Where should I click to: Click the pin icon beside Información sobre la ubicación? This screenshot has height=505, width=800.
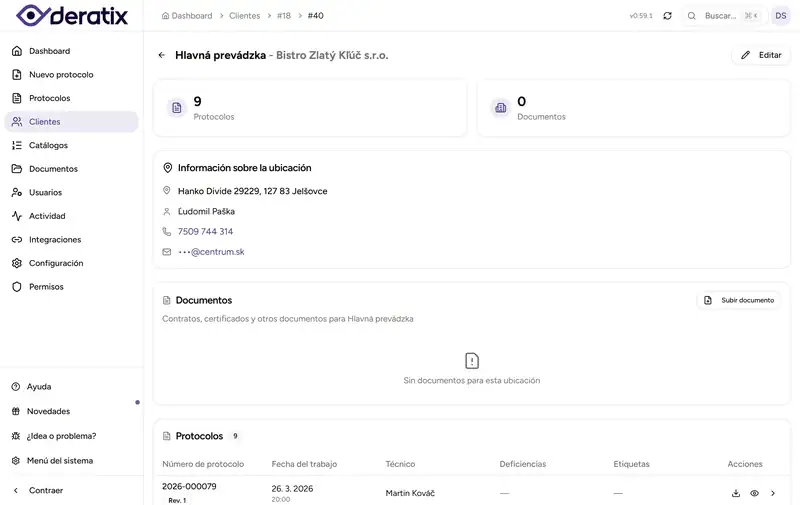[167, 168]
